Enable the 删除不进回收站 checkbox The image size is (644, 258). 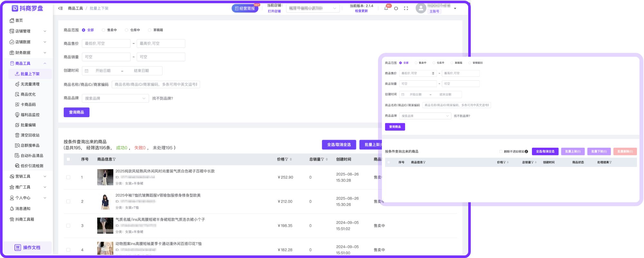tap(501, 152)
